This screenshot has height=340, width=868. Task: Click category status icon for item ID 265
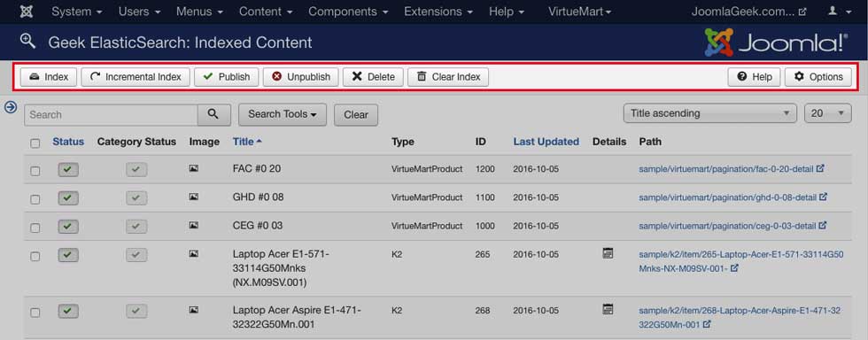click(x=136, y=255)
